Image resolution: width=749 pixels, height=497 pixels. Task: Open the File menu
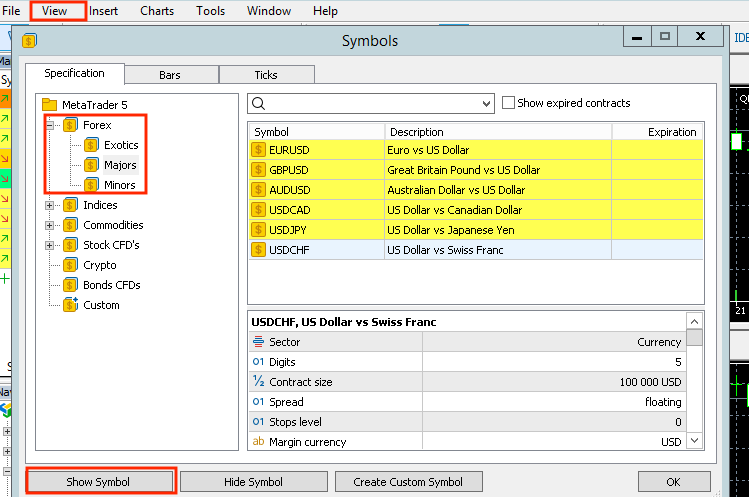[11, 11]
